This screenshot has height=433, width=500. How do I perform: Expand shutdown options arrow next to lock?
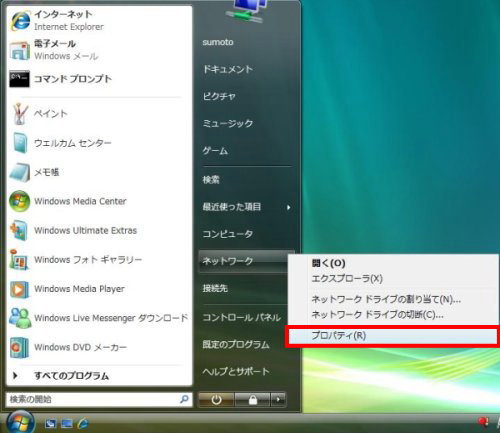click(x=278, y=399)
